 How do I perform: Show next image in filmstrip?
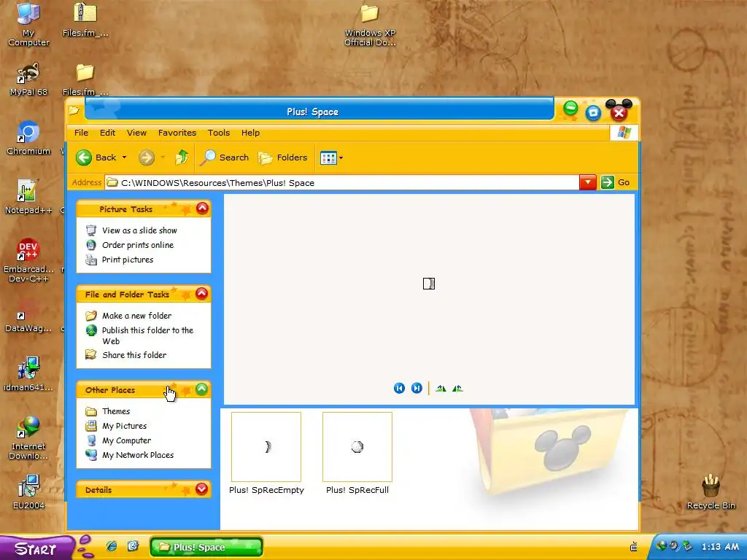(x=417, y=388)
